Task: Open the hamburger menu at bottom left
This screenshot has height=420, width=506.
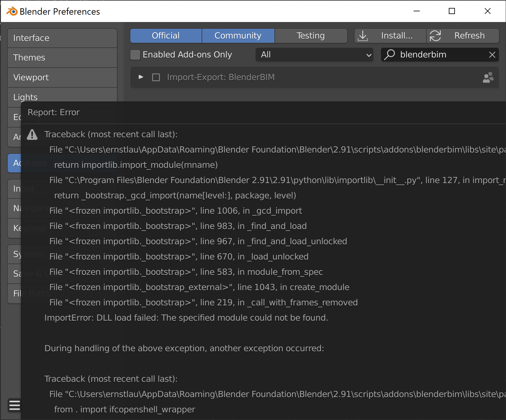Action: click(x=14, y=405)
